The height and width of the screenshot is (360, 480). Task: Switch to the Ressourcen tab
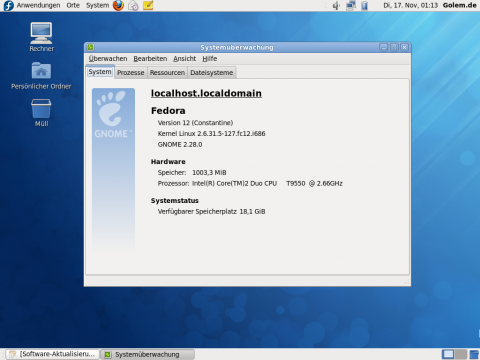point(167,73)
